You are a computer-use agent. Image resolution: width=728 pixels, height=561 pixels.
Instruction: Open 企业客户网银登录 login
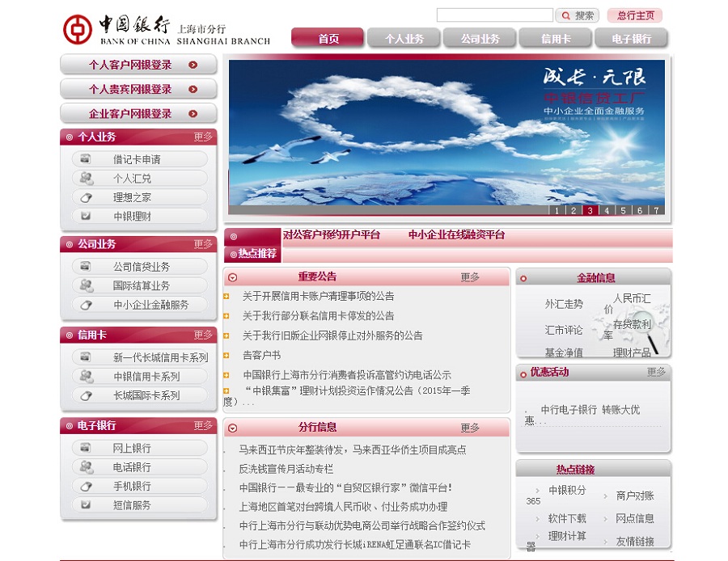(138, 113)
